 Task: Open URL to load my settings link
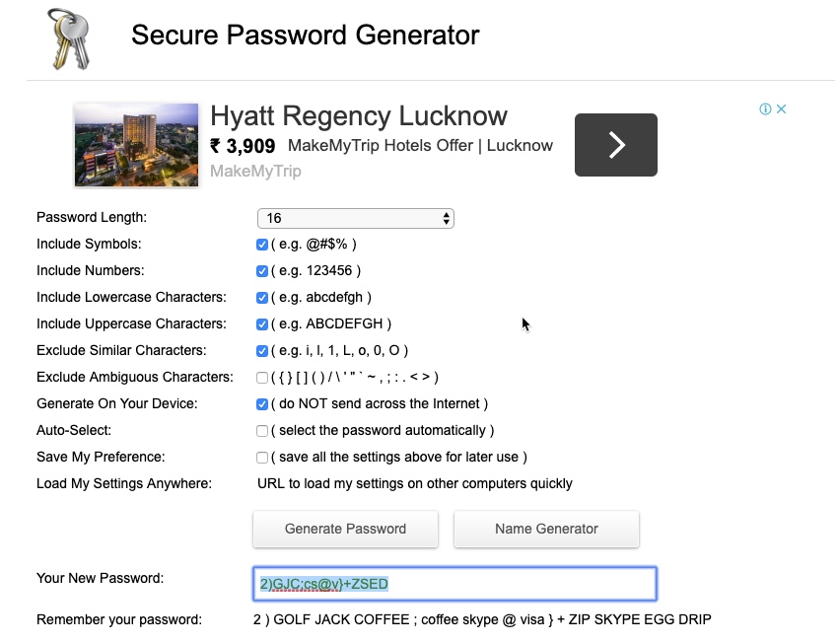point(415,483)
